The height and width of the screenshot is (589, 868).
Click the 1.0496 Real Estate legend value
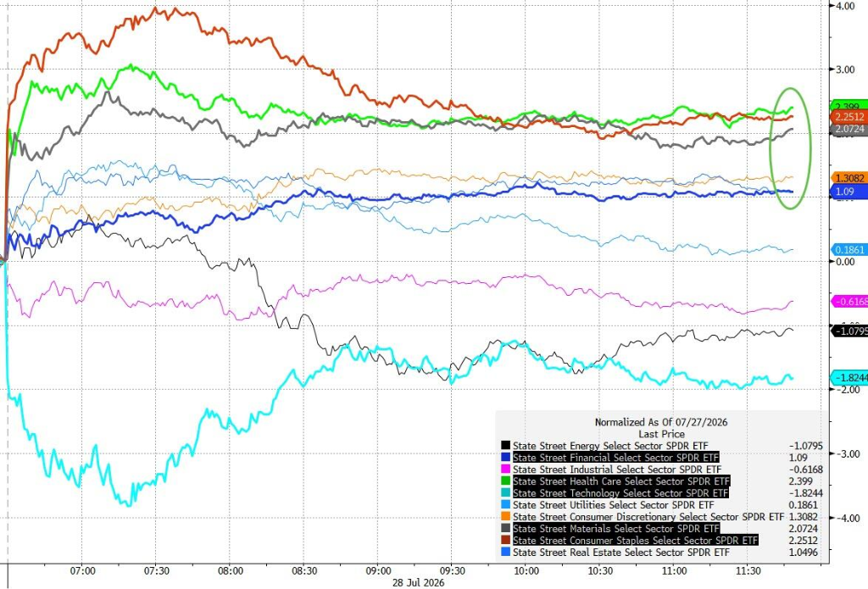[x=804, y=553]
